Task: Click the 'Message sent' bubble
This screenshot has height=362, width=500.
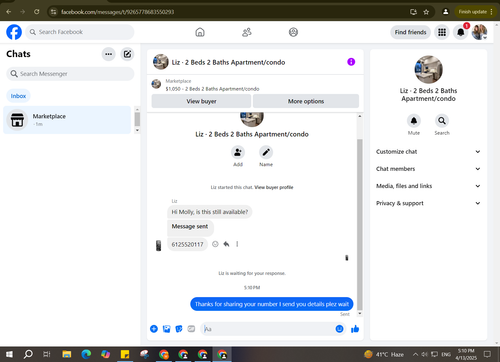Action: pyautogui.click(x=190, y=227)
